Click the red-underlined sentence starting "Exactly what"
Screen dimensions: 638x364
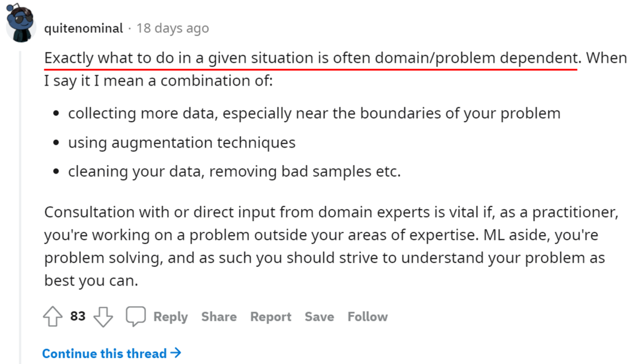310,58
